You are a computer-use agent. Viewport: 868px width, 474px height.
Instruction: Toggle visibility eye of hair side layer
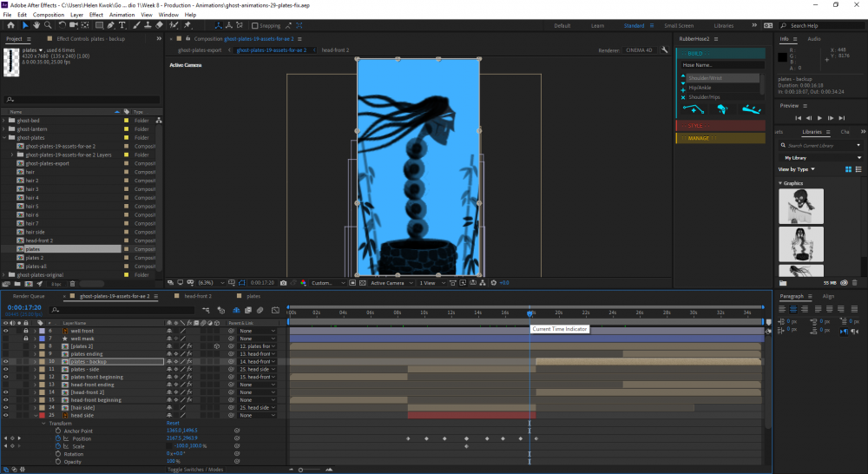(x=6, y=407)
